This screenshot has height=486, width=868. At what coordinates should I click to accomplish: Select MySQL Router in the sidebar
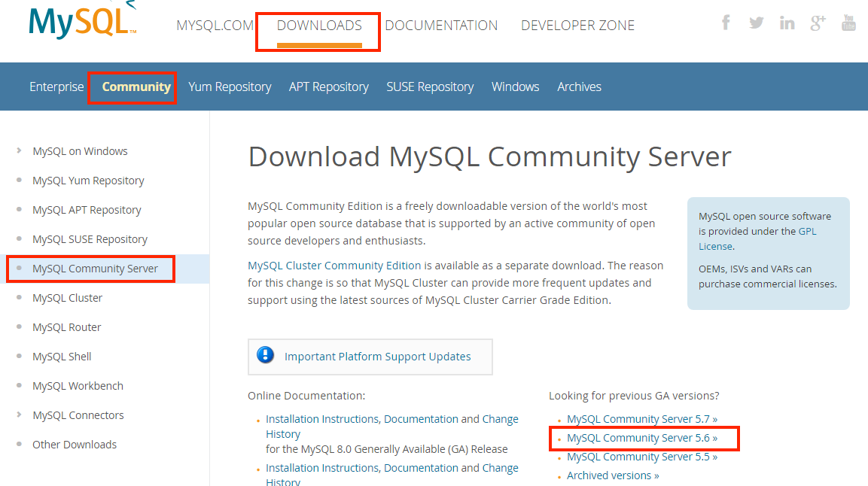coord(66,327)
